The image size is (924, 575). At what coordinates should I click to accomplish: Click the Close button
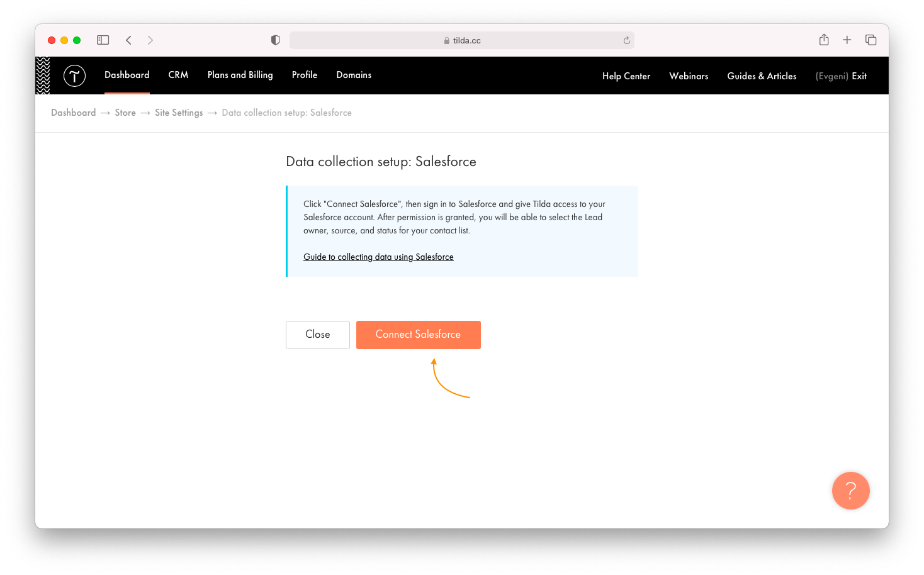pos(318,335)
